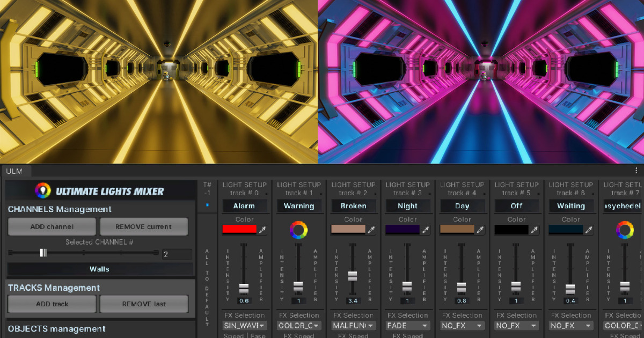
Task: Click REMOVE last under TRACKS Management
Action: [x=144, y=304]
